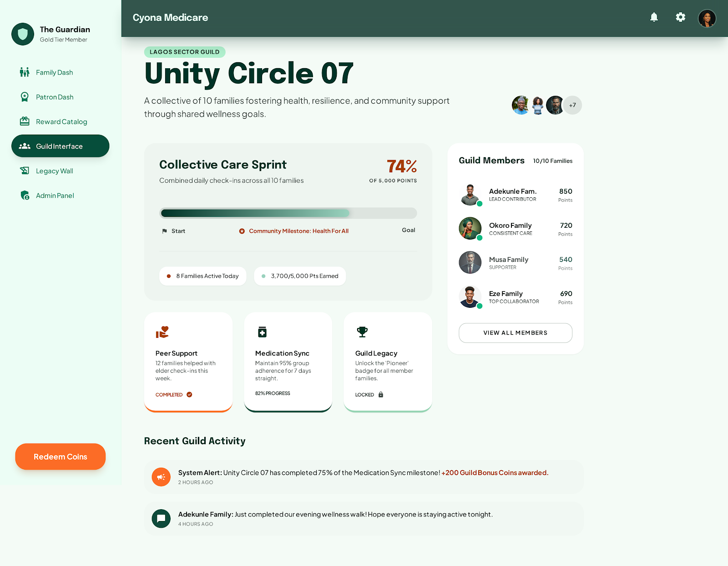Go to Patron Dash
Screen dimensions: 728x566
click(x=60, y=97)
